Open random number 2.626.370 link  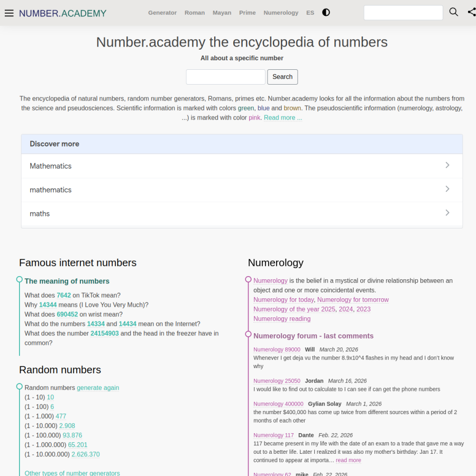point(86,454)
